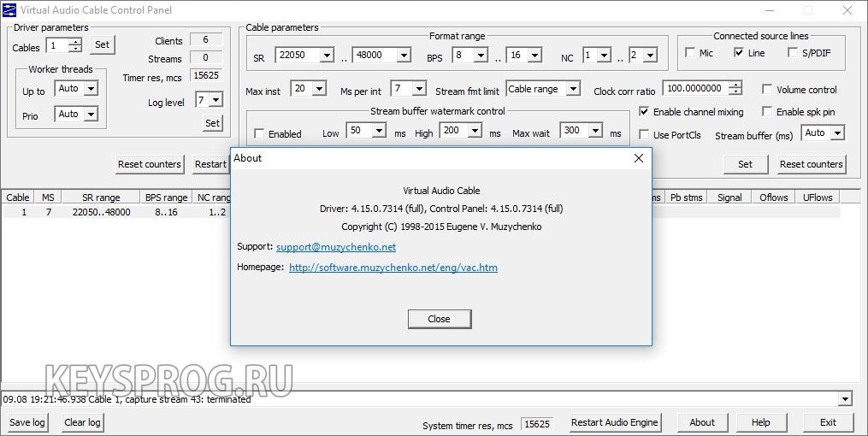Click the Save log button
The image size is (868, 436).
pyautogui.click(x=27, y=422)
